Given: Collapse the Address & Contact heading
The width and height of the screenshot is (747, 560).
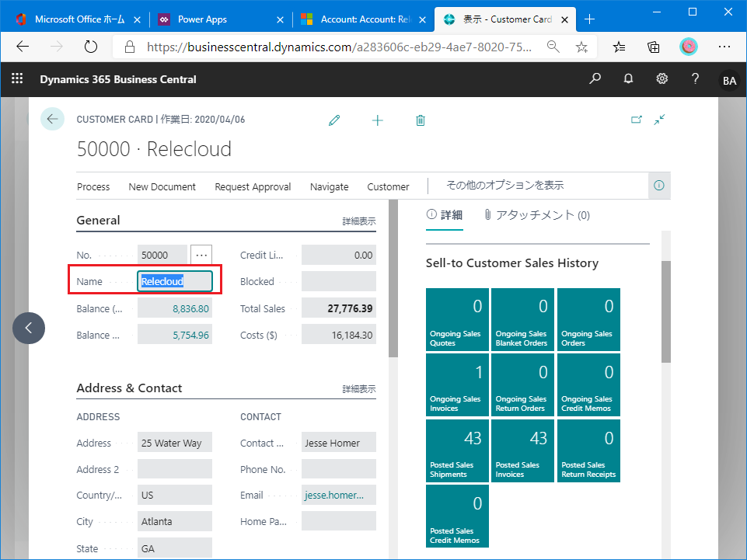Looking at the screenshot, I should pos(129,388).
